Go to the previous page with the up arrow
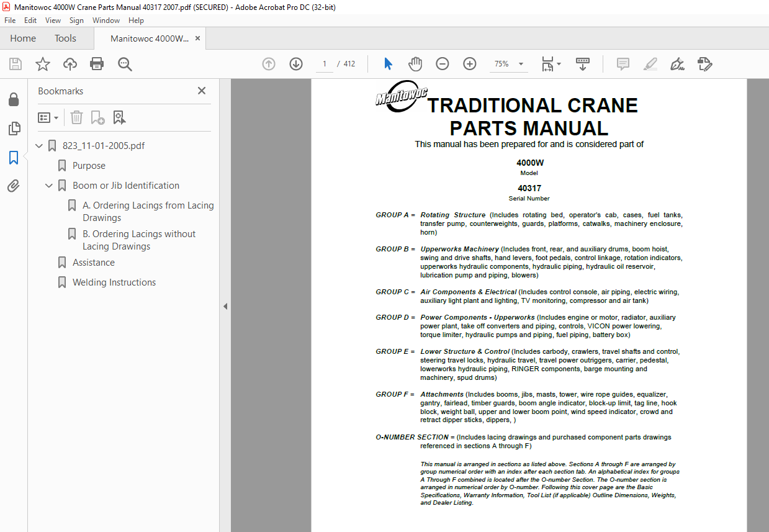This screenshot has height=532, width=769. point(269,64)
